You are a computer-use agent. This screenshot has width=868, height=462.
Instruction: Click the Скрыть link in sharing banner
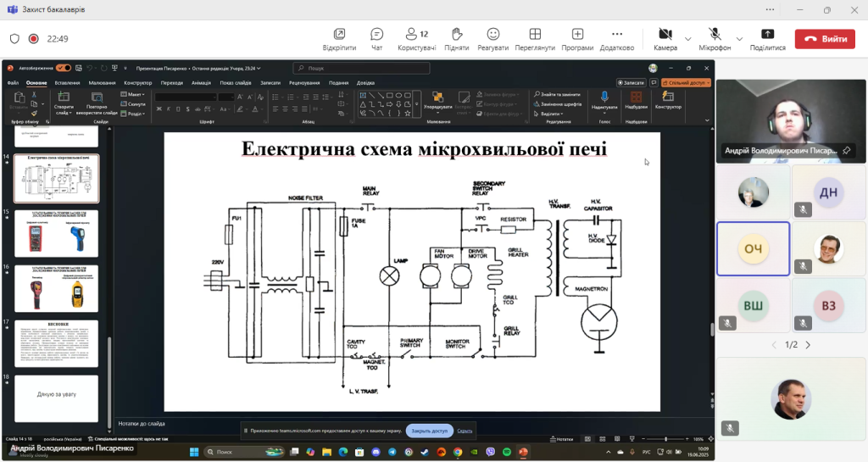[465, 431]
